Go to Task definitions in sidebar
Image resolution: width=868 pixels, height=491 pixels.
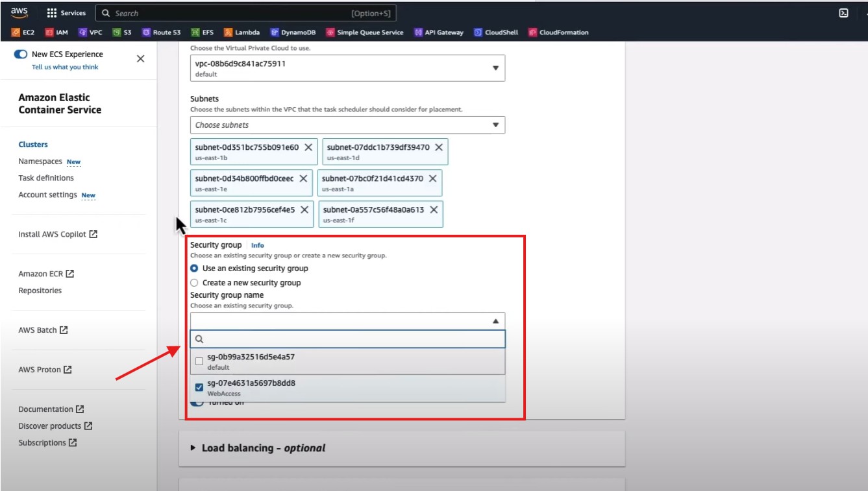click(x=46, y=178)
